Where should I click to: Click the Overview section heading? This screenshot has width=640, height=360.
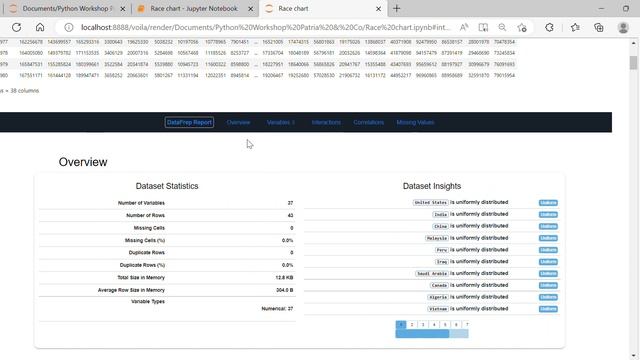point(83,162)
